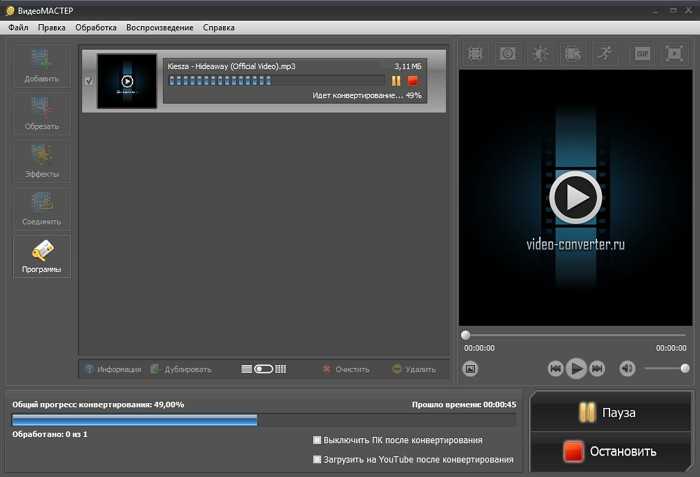Mute the player volume speaker icon

click(x=627, y=368)
